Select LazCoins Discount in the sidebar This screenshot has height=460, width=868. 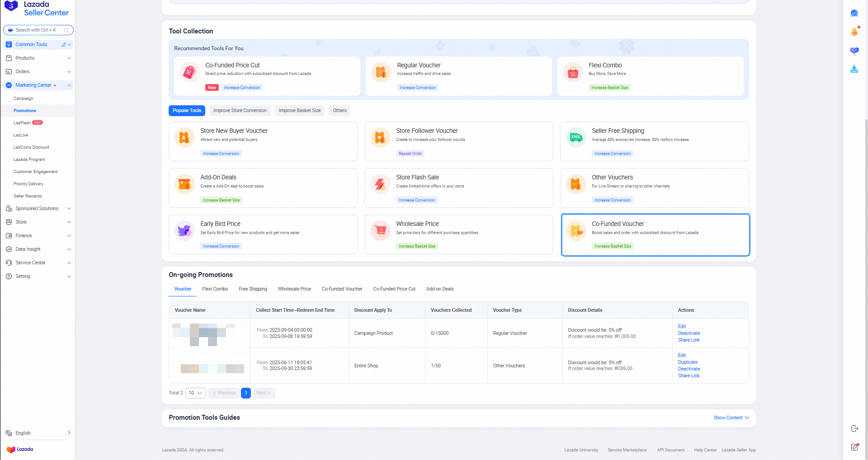(31, 147)
